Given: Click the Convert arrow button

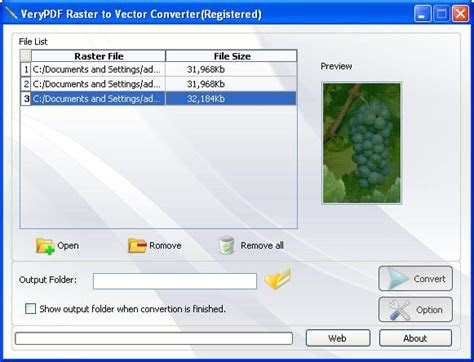Looking at the screenshot, I should pos(415,278).
